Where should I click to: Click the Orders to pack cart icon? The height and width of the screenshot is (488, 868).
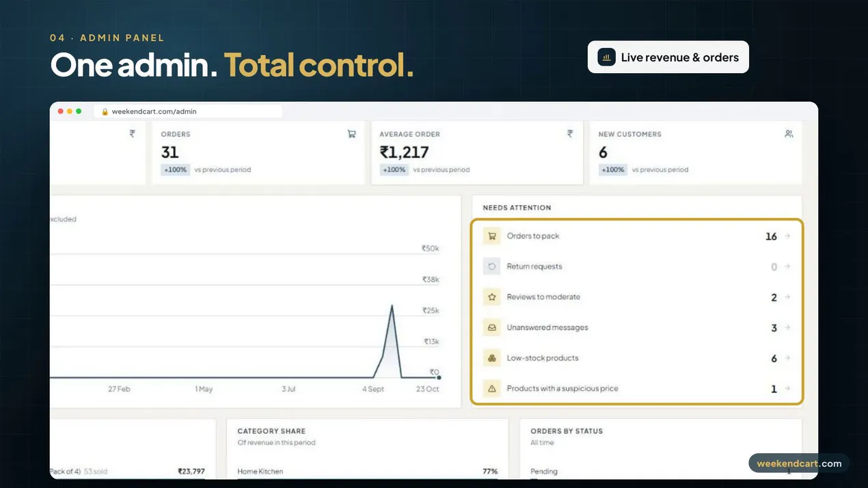[491, 236]
